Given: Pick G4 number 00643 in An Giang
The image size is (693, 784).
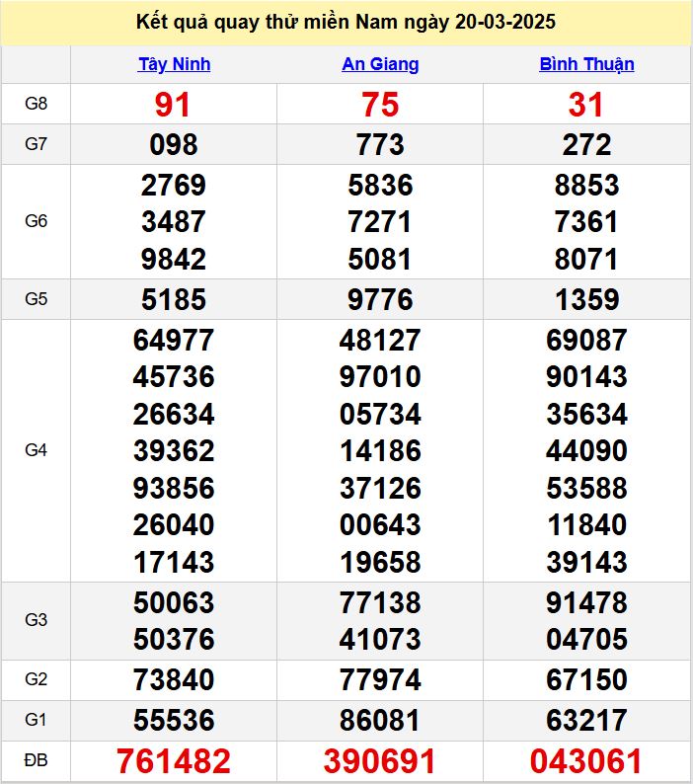Looking at the screenshot, I should click(380, 525).
